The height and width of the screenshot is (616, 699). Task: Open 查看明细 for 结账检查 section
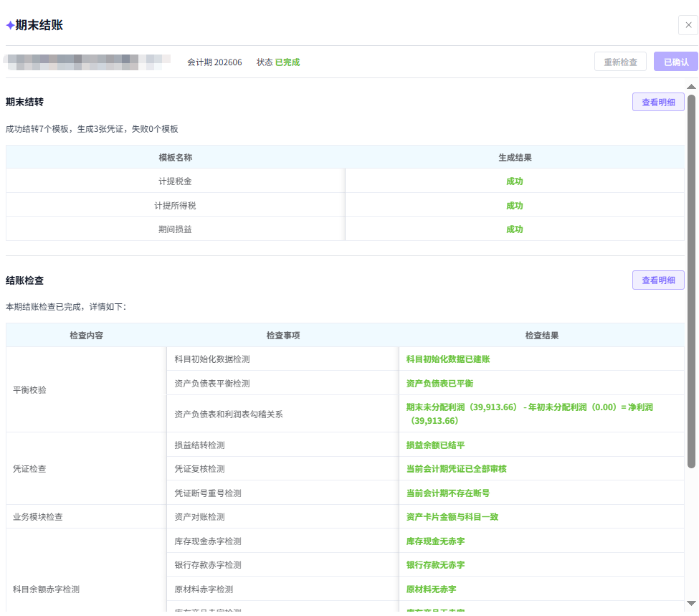[x=658, y=280]
